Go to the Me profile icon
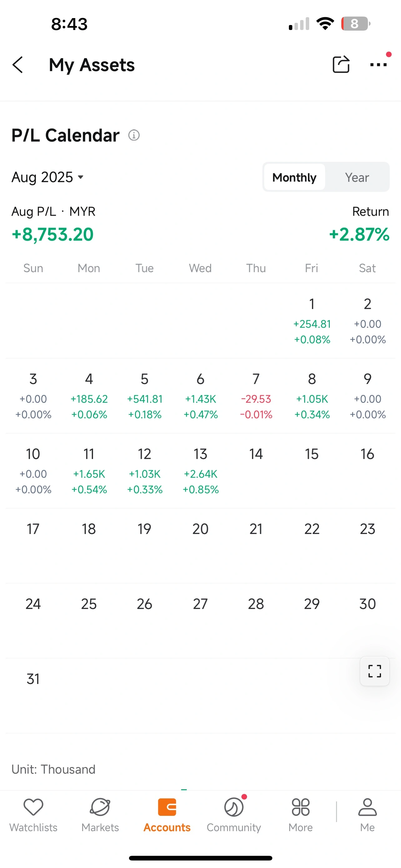401x868 pixels. click(367, 808)
